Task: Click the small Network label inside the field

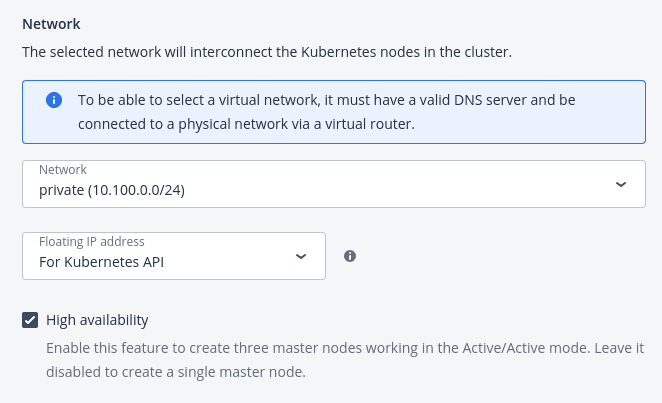Action: tap(62, 170)
